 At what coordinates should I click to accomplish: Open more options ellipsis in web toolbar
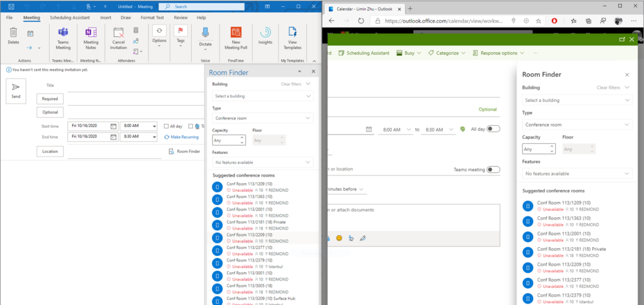tap(535, 53)
